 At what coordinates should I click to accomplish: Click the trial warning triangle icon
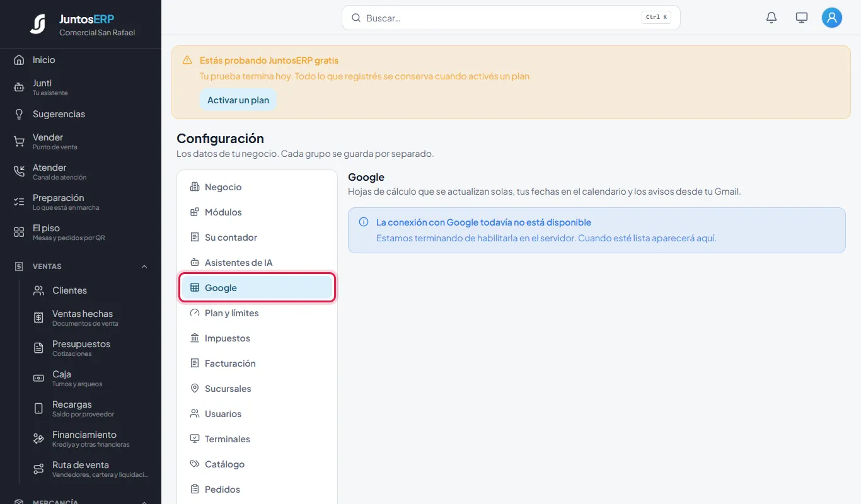187,60
